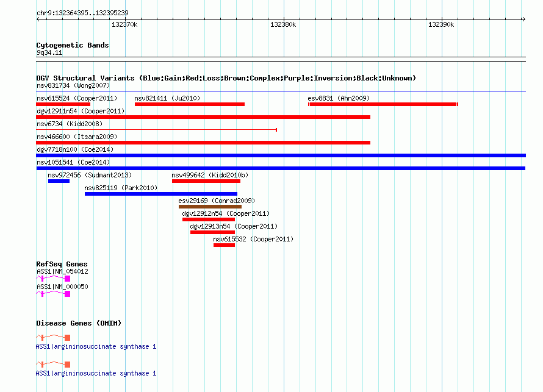Viewport: 543px width, 392px height.
Task: Click the nsv972456 (Sudmant2013) small blue bar
Action: click(x=59, y=181)
